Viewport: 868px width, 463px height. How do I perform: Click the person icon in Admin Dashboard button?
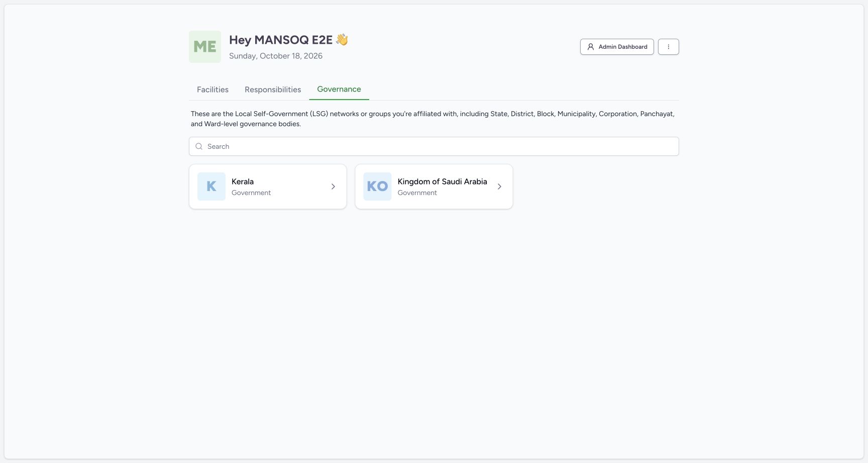[591, 47]
